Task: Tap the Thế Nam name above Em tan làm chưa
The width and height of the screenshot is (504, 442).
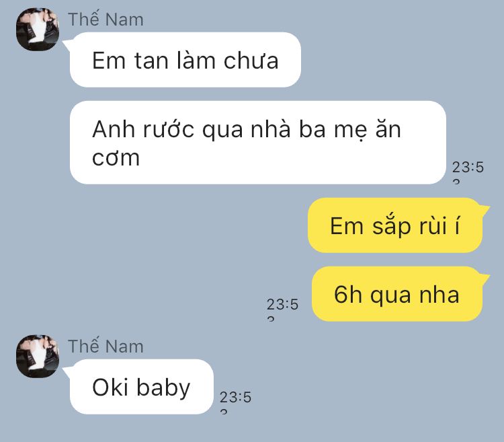Action: 106,20
